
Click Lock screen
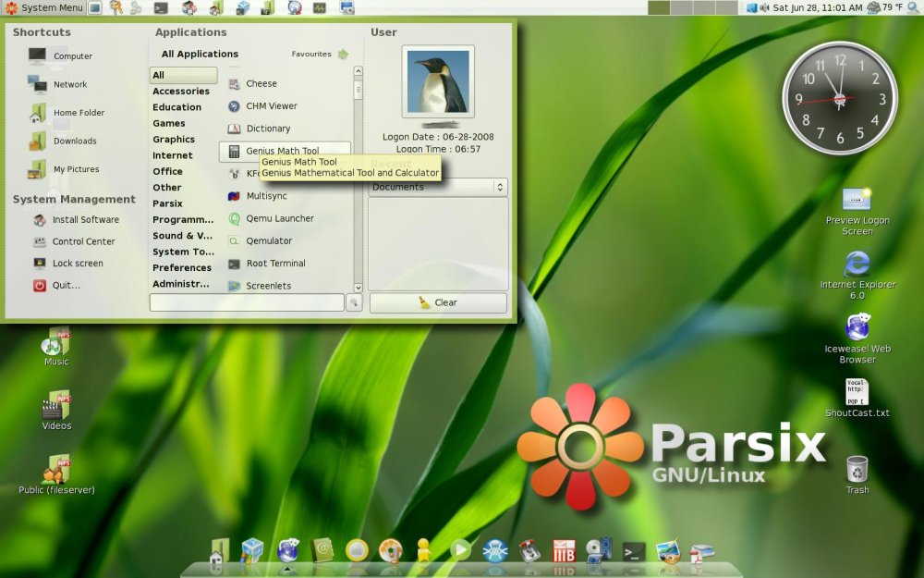(x=68, y=263)
